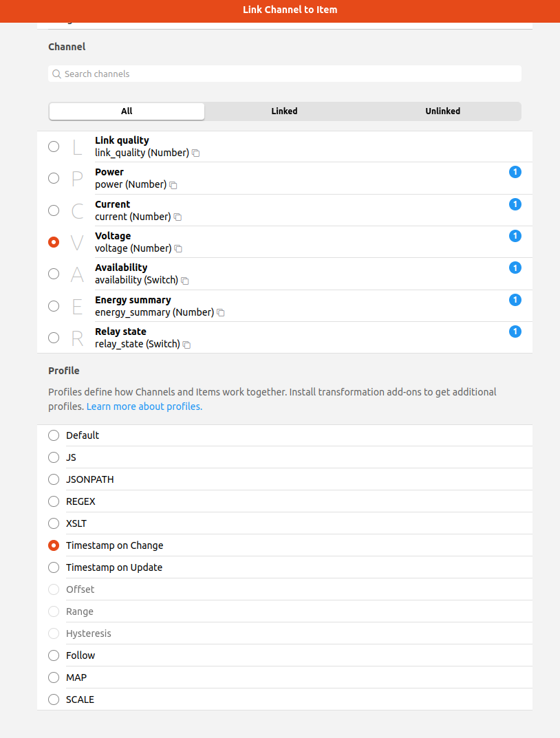Copy the energy_summary channel ID icon
Image resolution: width=560 pixels, height=738 pixels.
pos(221,313)
